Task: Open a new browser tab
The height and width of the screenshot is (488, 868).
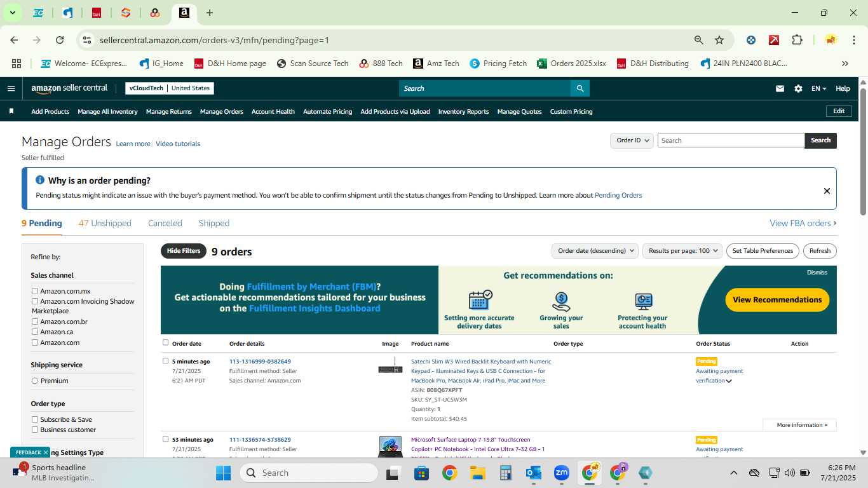Action: (210, 13)
